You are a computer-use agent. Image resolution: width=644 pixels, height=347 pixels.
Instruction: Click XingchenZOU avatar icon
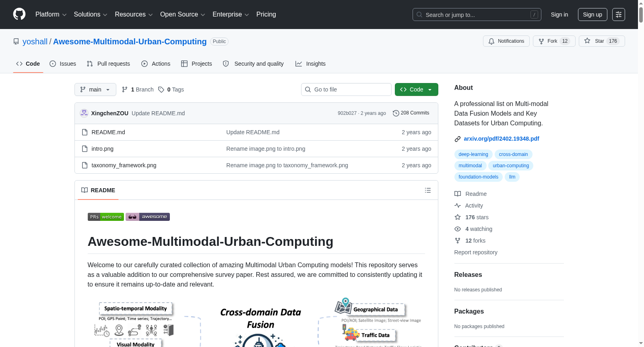point(84,113)
